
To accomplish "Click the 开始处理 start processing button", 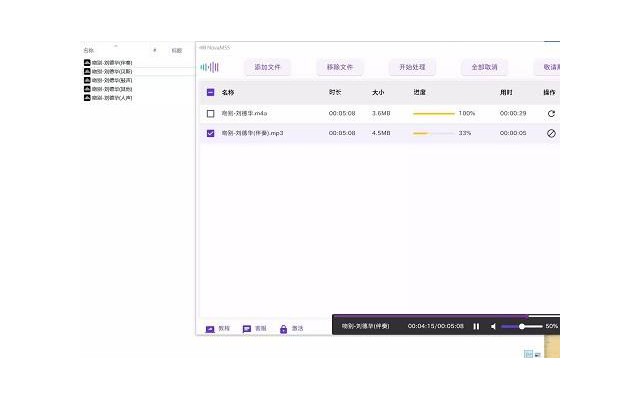I will [x=412, y=67].
